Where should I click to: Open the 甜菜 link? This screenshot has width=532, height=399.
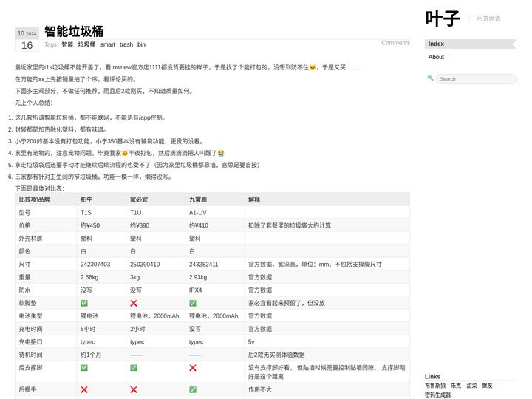pyautogui.click(x=471, y=386)
